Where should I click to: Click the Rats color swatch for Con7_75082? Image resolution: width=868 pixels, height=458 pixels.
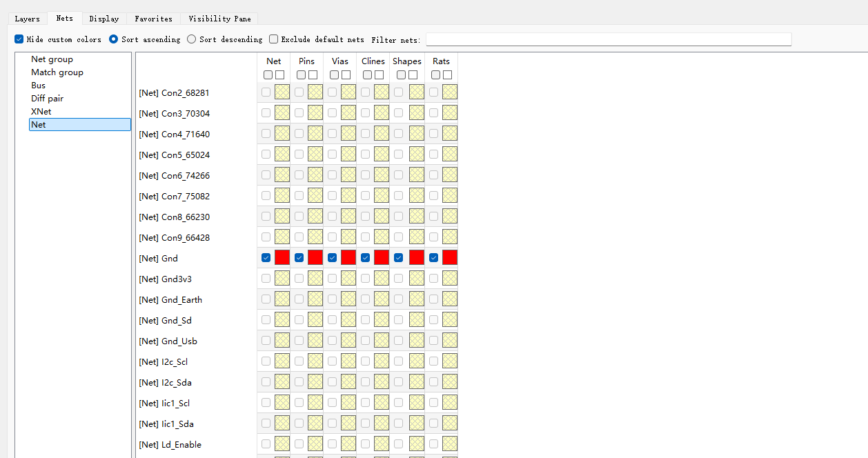pyautogui.click(x=450, y=196)
